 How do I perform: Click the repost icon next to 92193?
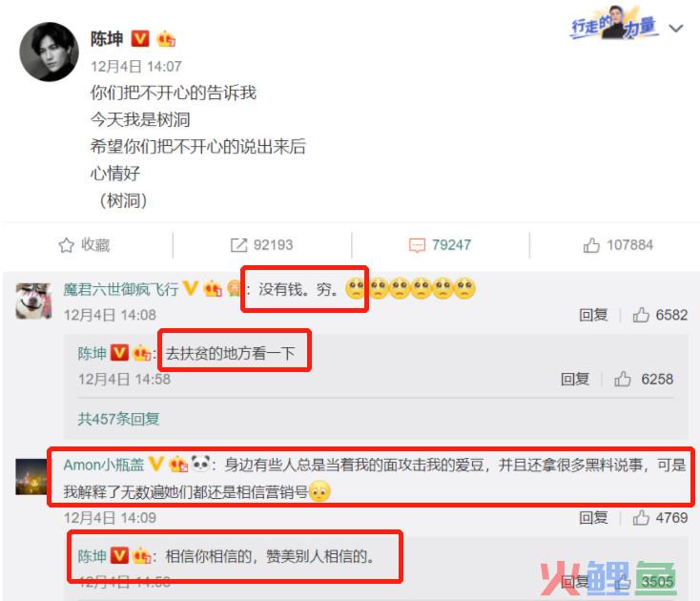click(238, 245)
